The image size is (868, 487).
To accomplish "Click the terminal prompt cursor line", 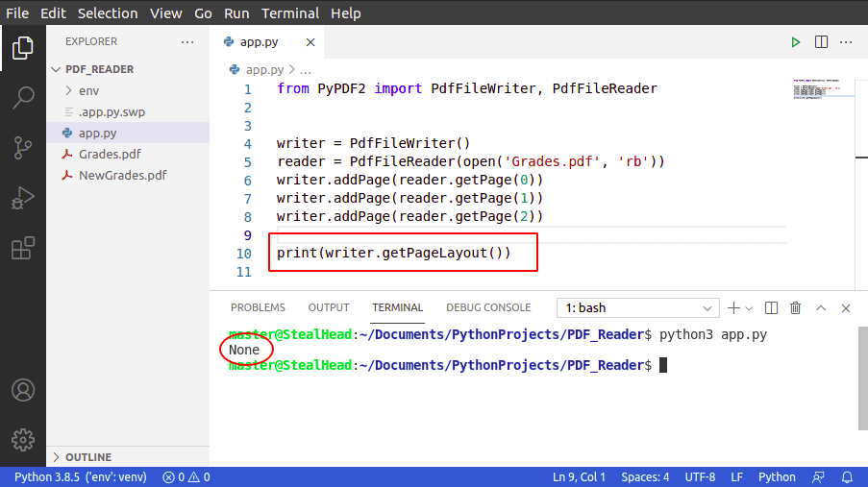I will click(x=448, y=365).
